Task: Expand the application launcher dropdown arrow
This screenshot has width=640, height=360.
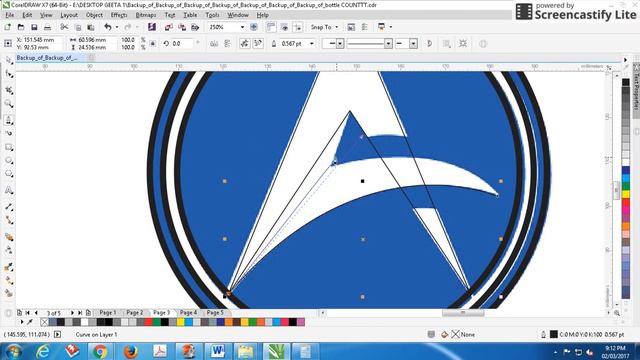Action: coord(391,27)
